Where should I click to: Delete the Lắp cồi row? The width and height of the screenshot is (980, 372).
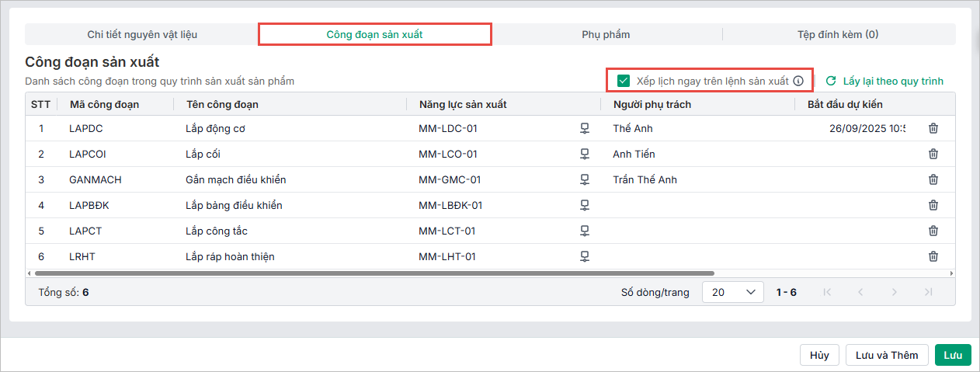click(x=933, y=155)
